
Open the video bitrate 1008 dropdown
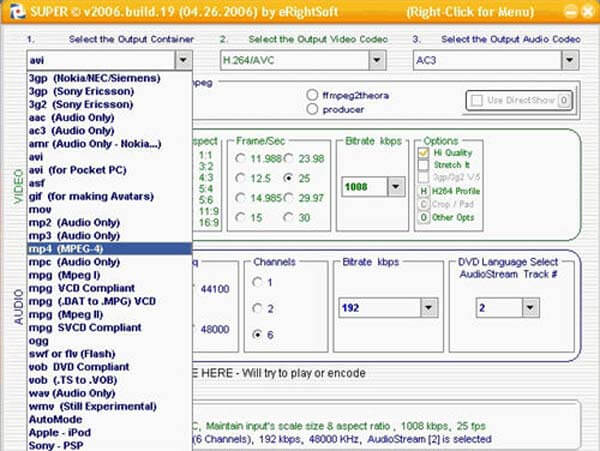[x=396, y=187]
